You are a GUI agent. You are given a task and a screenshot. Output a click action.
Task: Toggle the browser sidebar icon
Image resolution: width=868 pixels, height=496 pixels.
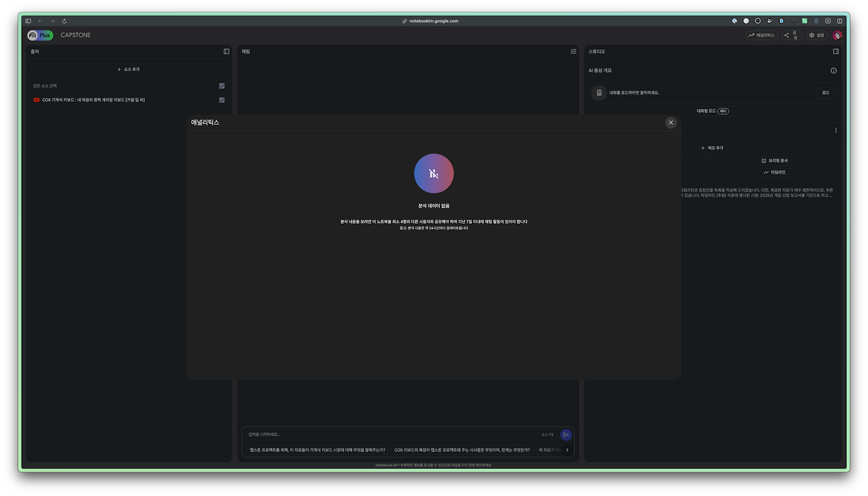pyautogui.click(x=28, y=21)
